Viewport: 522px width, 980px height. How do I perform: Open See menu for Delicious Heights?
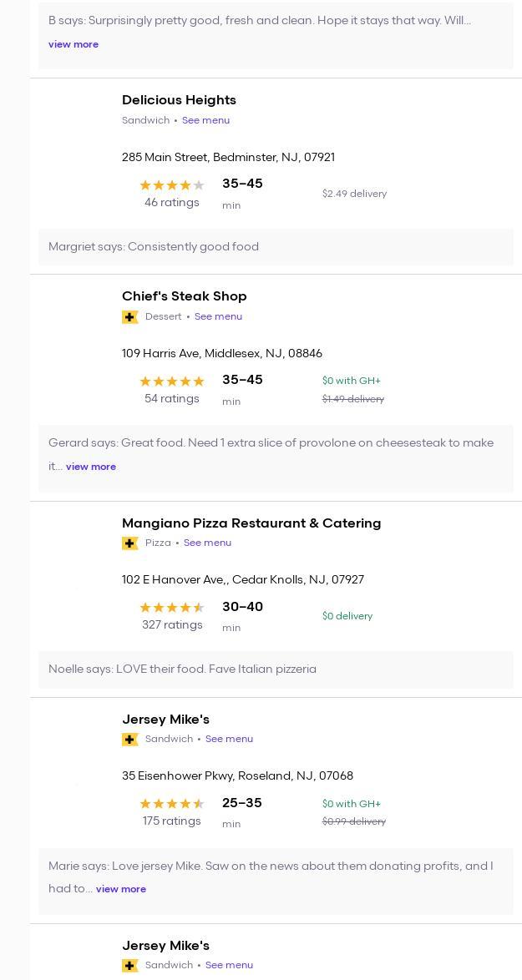pos(205,120)
